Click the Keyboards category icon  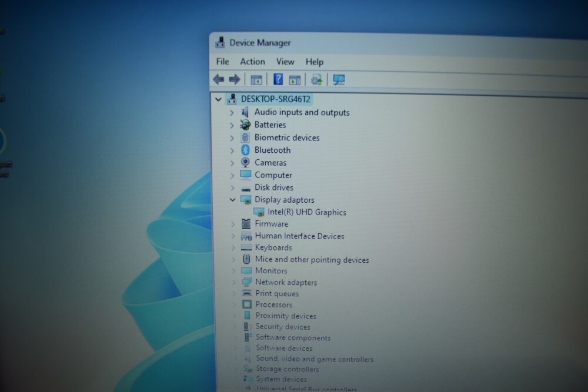(246, 247)
